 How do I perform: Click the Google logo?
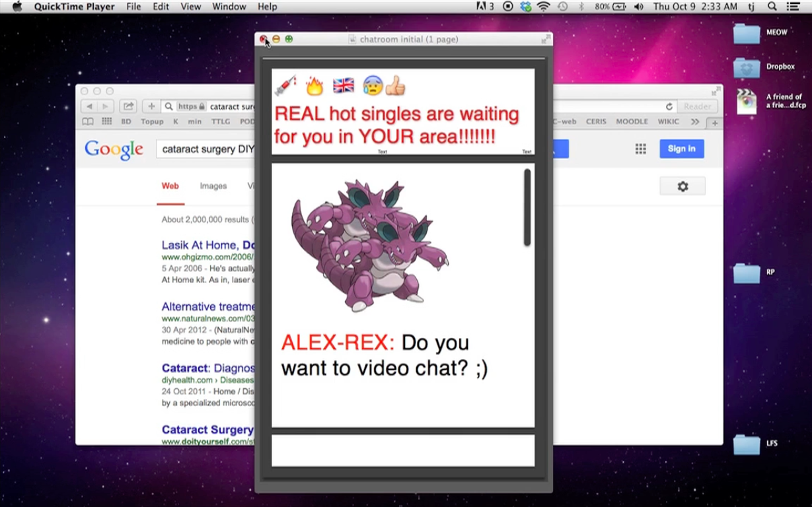pyautogui.click(x=114, y=150)
